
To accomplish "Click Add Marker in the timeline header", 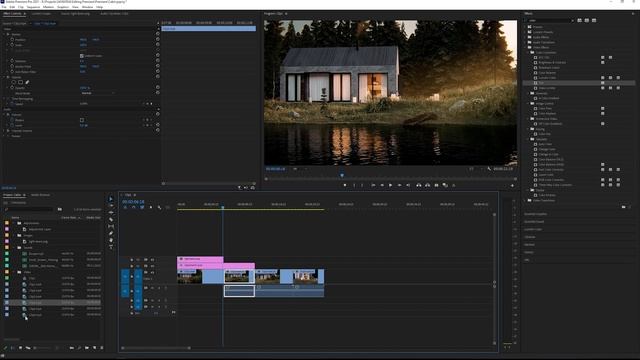I will pos(151,207).
